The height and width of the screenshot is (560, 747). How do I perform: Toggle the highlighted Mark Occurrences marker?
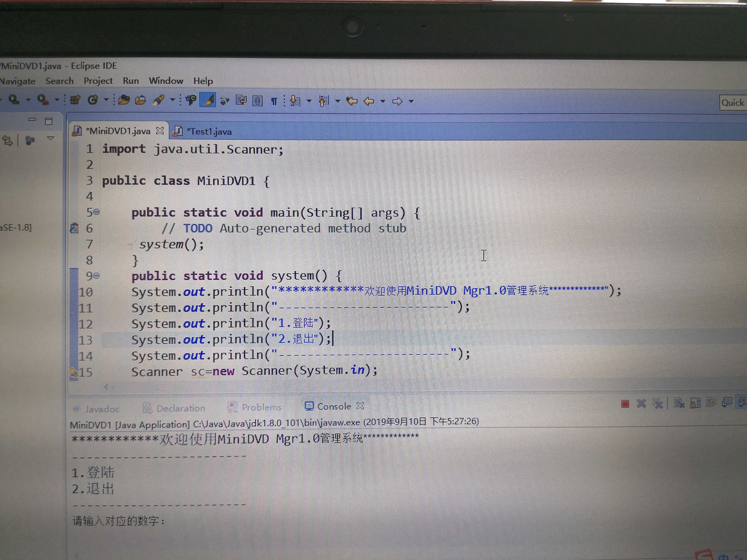pos(208,100)
